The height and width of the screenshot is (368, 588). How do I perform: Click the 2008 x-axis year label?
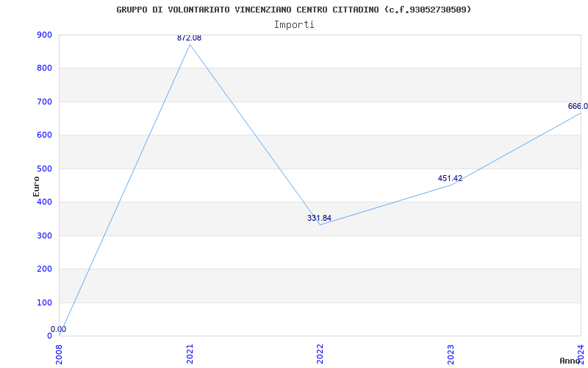[60, 354]
